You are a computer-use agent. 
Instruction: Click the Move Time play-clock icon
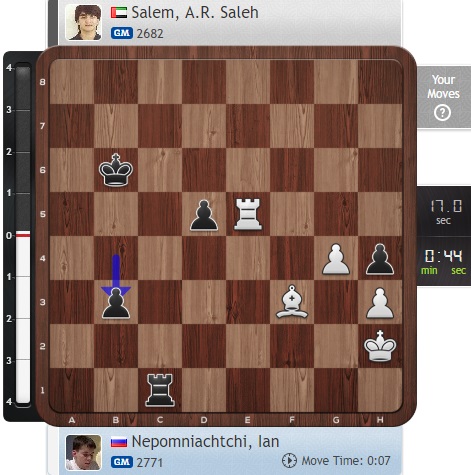[289, 461]
